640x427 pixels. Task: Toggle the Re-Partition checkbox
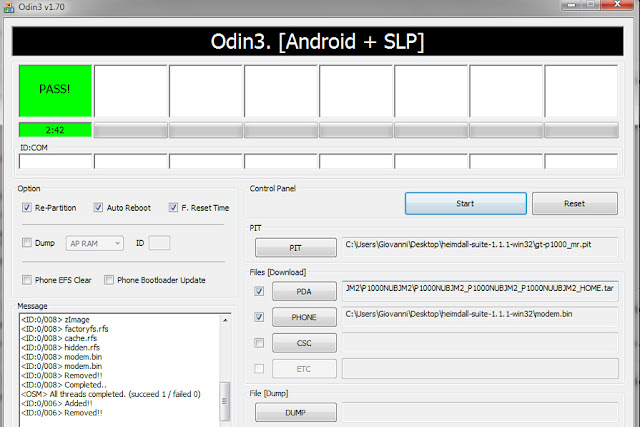pyautogui.click(x=27, y=207)
